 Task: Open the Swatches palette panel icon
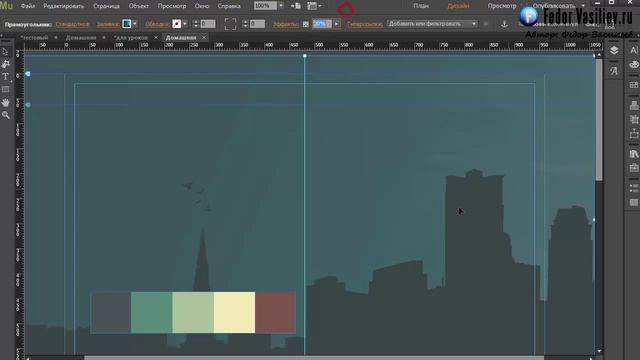(x=633, y=64)
